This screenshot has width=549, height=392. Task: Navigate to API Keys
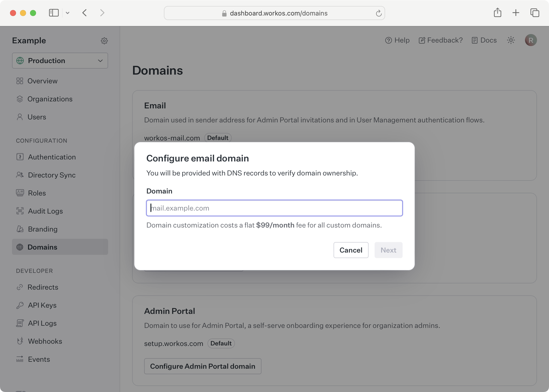pyautogui.click(x=42, y=305)
